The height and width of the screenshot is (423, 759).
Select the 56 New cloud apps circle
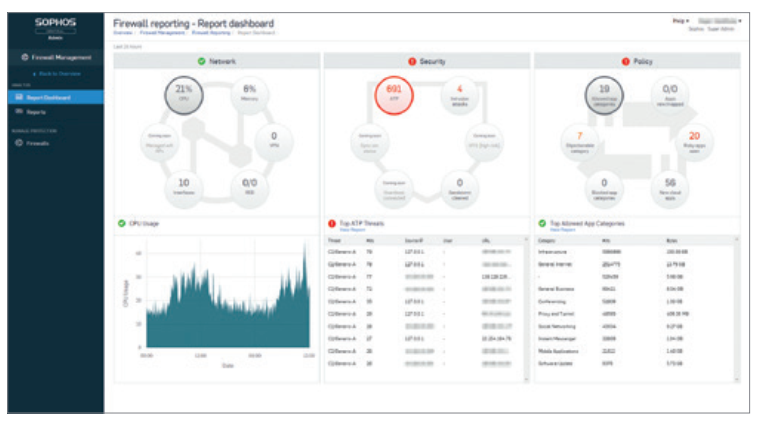(x=670, y=189)
